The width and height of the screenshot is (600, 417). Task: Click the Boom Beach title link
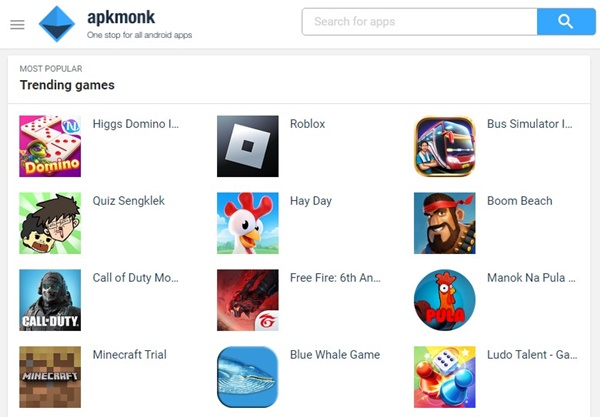pos(519,201)
